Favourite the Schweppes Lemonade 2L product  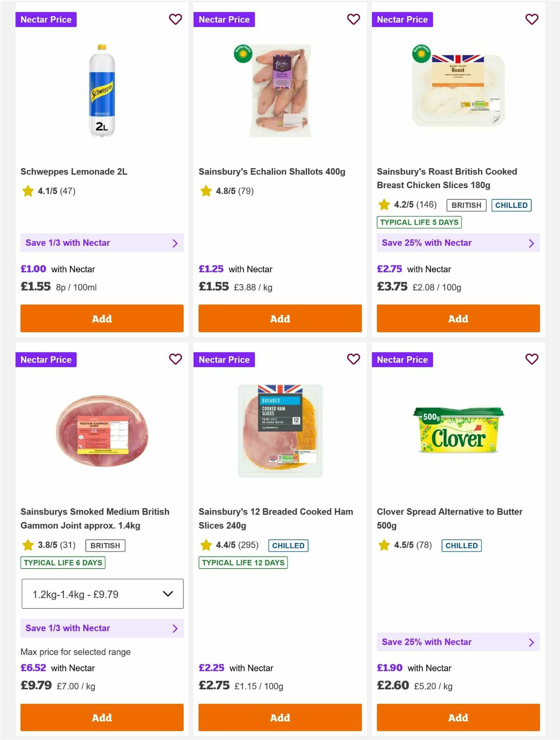[x=175, y=20]
